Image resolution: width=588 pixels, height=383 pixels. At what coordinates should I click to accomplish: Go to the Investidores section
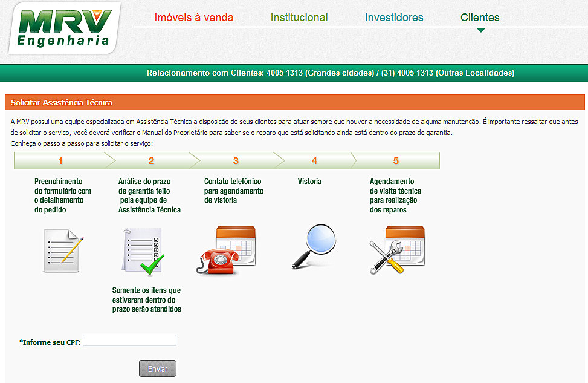(x=394, y=18)
